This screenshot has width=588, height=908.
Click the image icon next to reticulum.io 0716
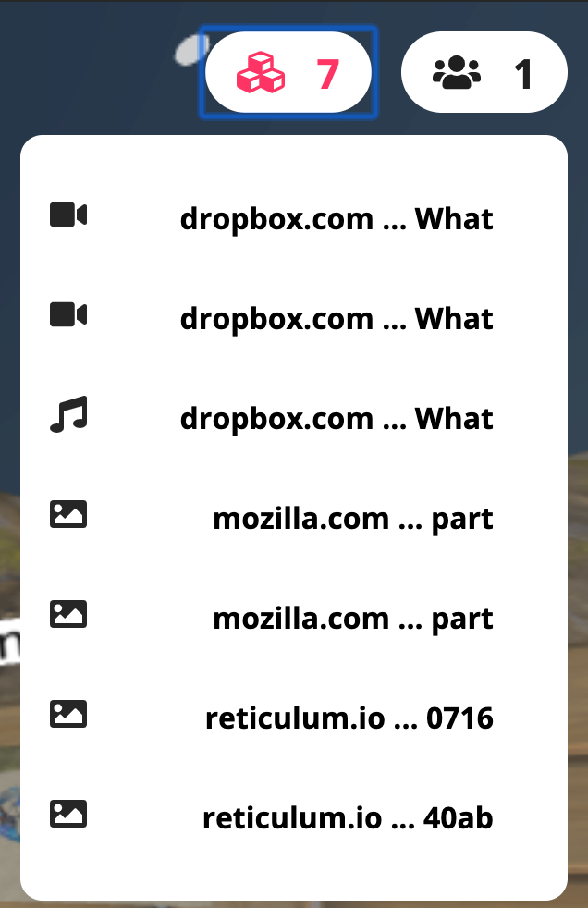[x=68, y=714]
